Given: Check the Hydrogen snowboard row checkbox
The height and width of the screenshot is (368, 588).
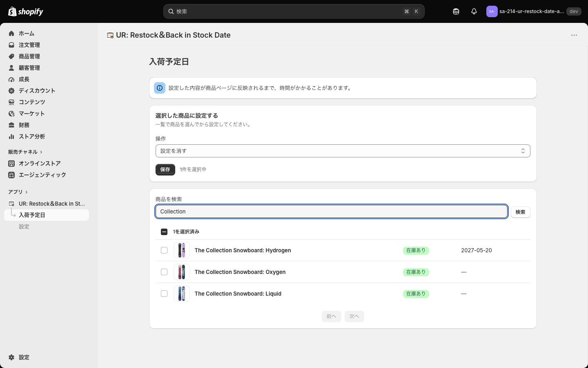Looking at the screenshot, I should point(164,250).
